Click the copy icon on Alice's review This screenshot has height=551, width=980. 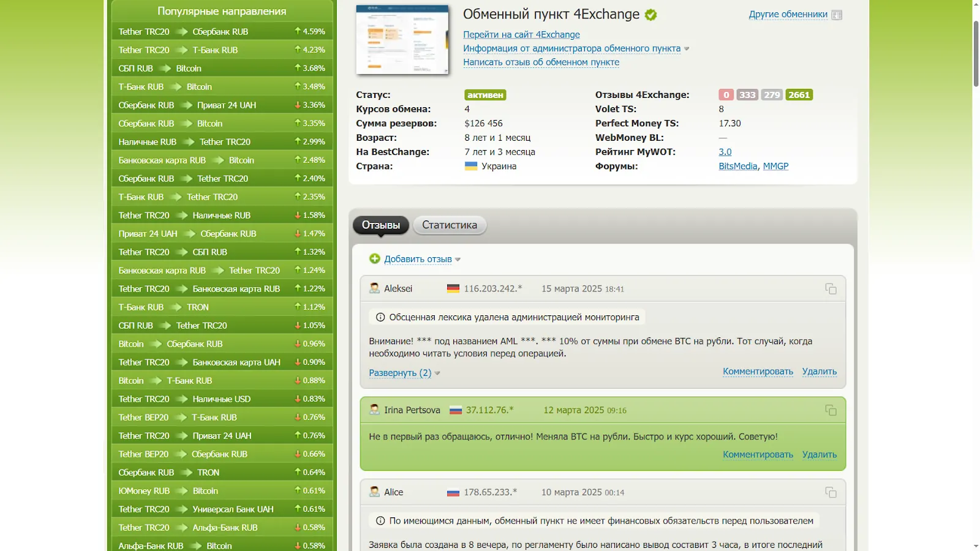[x=831, y=492]
